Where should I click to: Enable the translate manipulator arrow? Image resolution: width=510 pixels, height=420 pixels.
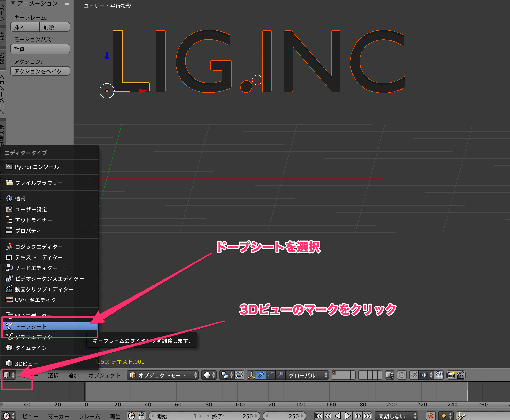(x=261, y=375)
